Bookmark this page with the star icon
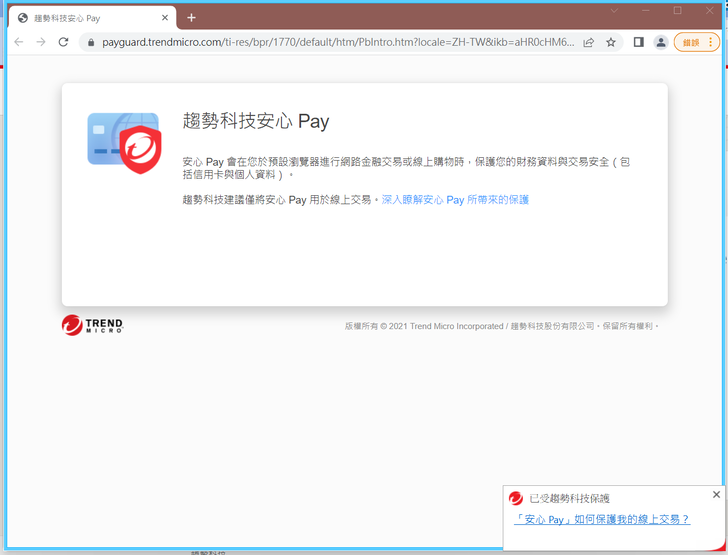 click(x=611, y=42)
